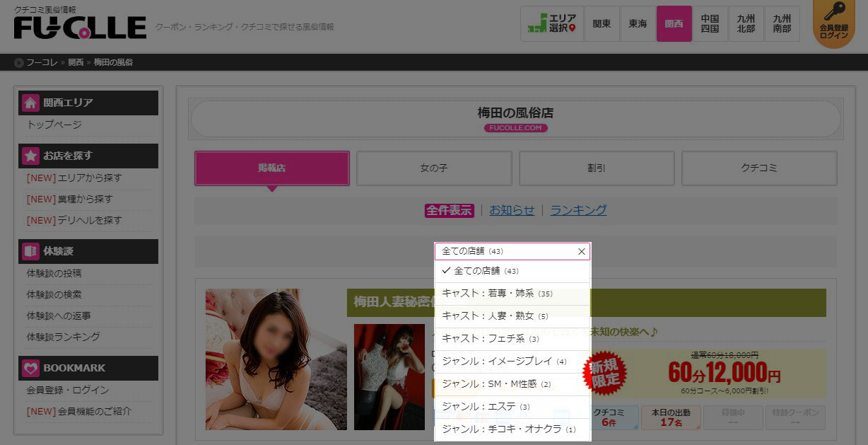This screenshot has width=868, height=445.
Task: Select the checked 全ての店舗 (43) option
Action: coord(488,270)
